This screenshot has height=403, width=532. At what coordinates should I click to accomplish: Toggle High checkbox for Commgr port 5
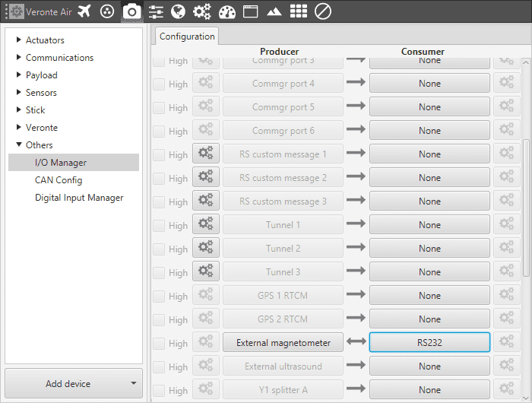point(159,108)
